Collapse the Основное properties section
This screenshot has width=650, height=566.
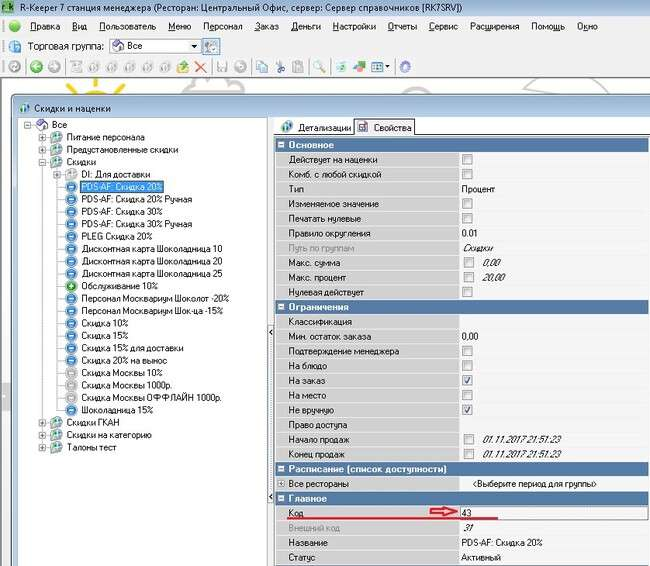point(281,145)
